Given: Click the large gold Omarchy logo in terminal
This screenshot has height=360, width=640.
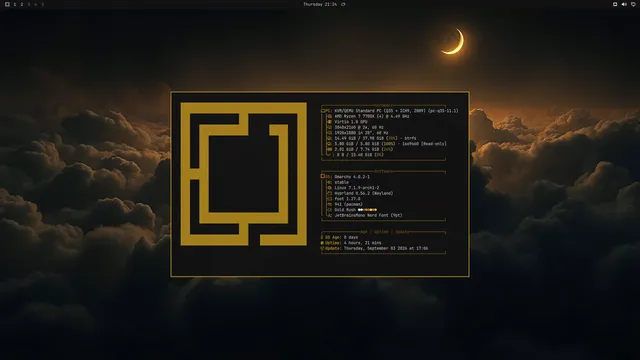Looking at the screenshot, I should (244, 174).
